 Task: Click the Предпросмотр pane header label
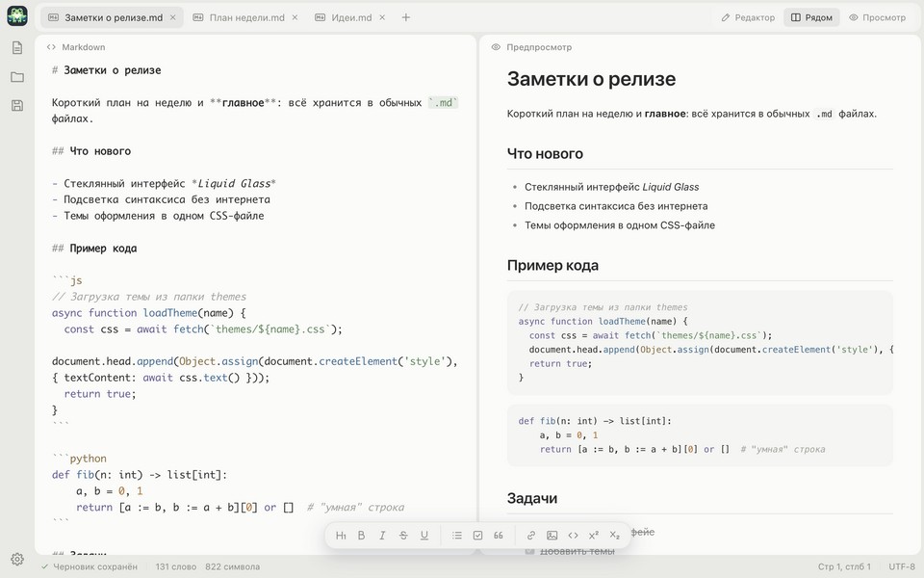point(539,47)
